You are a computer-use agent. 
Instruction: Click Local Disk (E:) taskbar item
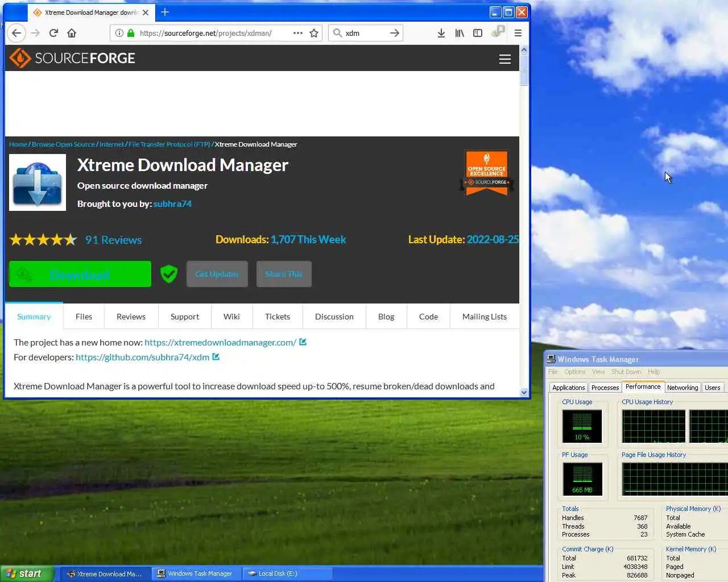click(287, 573)
